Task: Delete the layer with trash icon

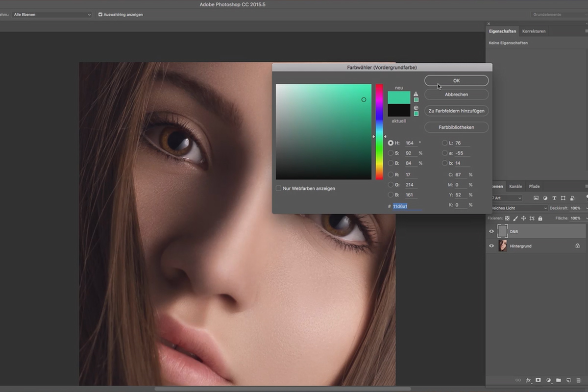Action: pyautogui.click(x=578, y=380)
